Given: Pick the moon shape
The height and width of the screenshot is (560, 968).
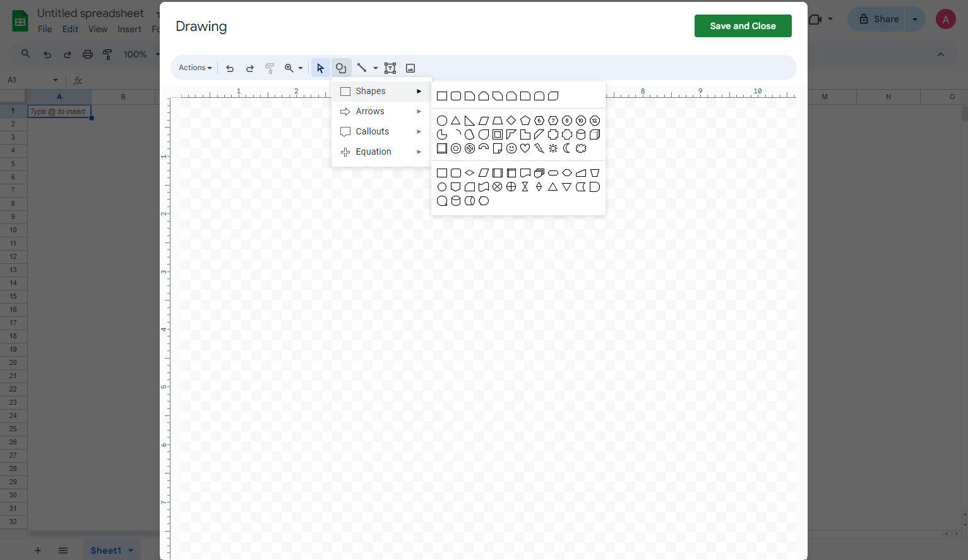Looking at the screenshot, I should tap(566, 148).
